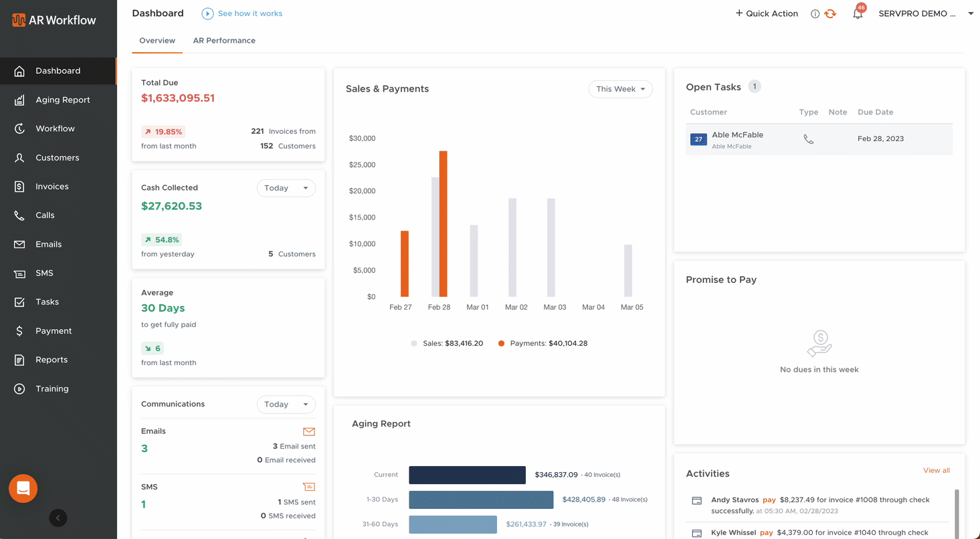This screenshot has width=980, height=539.
Task: Click View all in Activities
Action: click(x=936, y=470)
